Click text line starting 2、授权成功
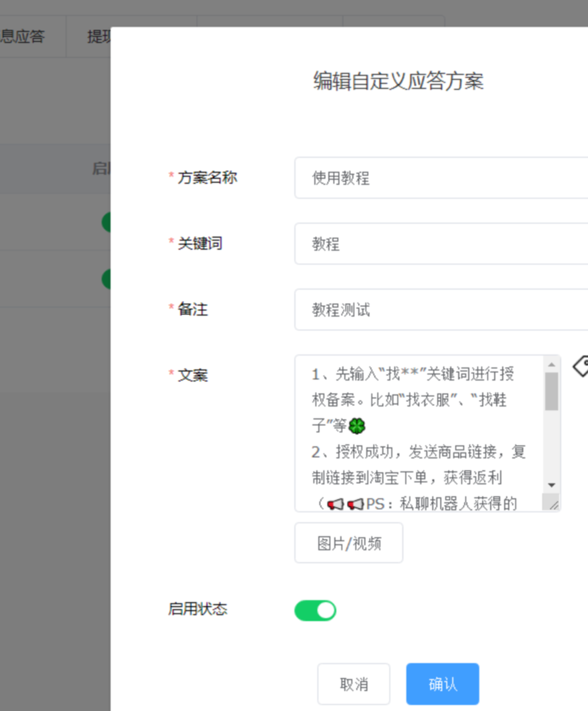 pos(418,451)
